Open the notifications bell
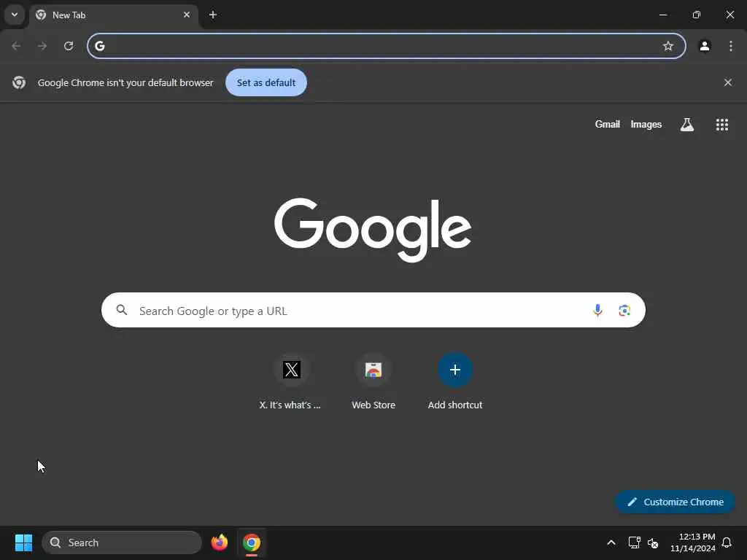This screenshot has height=560, width=747. tap(727, 542)
